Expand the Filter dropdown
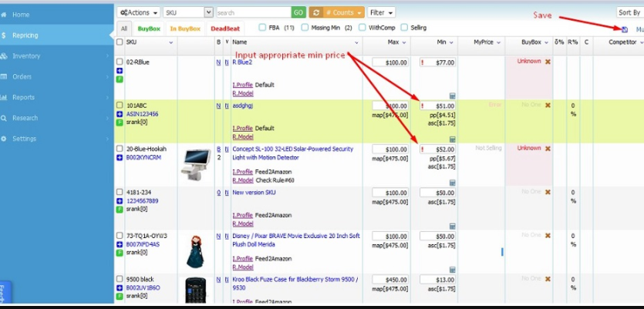 coord(381,12)
